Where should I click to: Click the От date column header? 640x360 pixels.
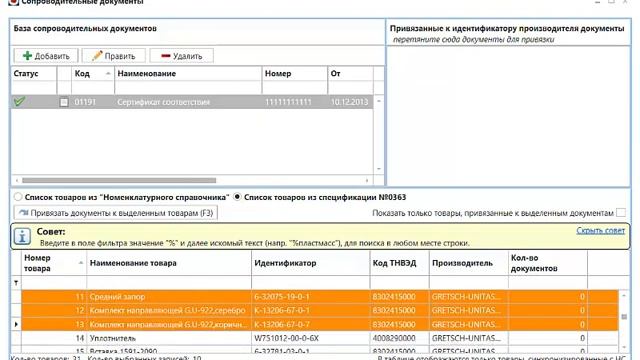(x=350, y=73)
